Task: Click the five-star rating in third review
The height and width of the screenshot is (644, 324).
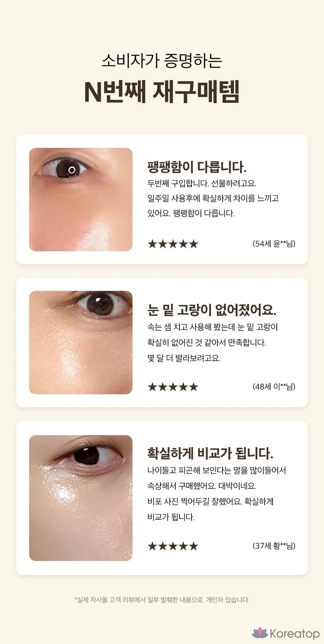Action: 173,546
